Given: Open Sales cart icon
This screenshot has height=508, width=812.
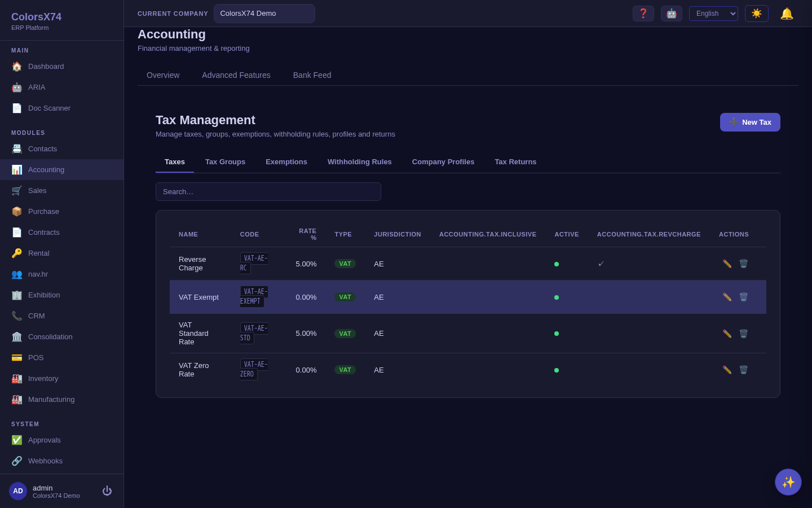Looking at the screenshot, I should tap(17, 191).
